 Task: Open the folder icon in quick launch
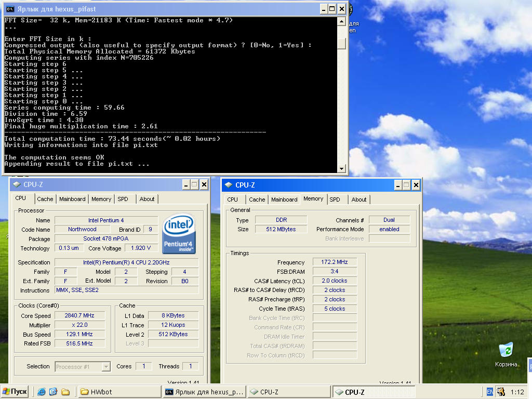65,392
